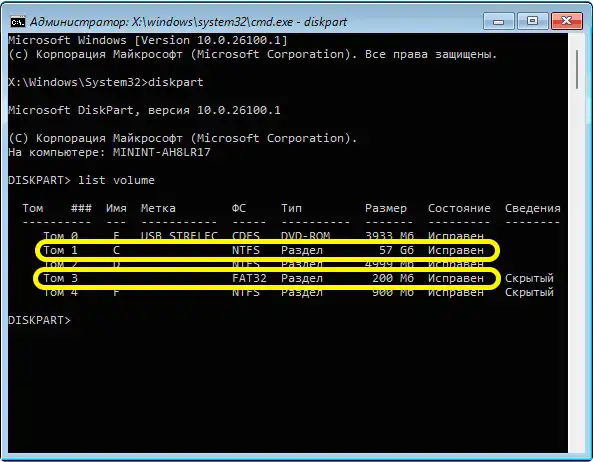Click the 'FAT32' file system value
593x462 pixels.
(249, 278)
